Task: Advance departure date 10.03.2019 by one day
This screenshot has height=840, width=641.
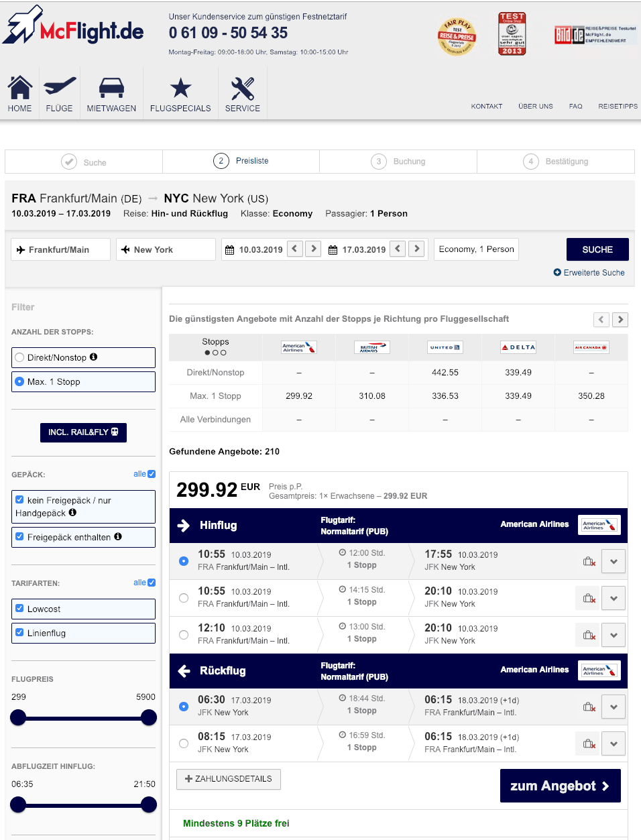Action: 313,249
